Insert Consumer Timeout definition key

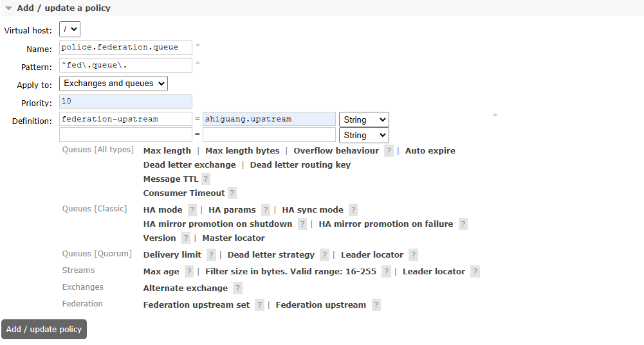[184, 193]
